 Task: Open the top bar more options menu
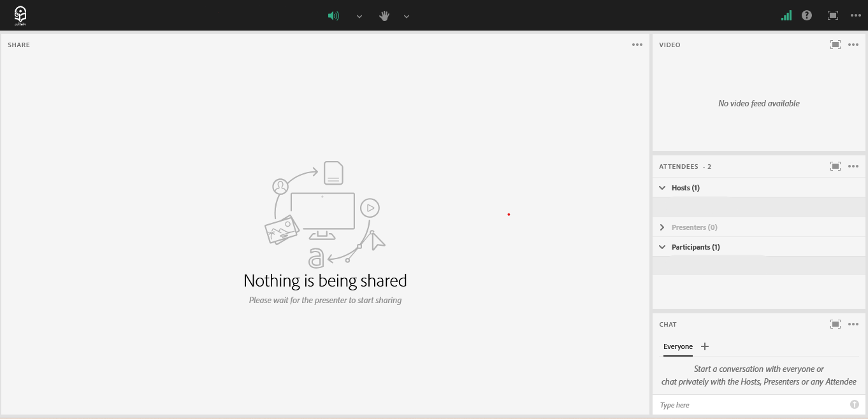[856, 15]
